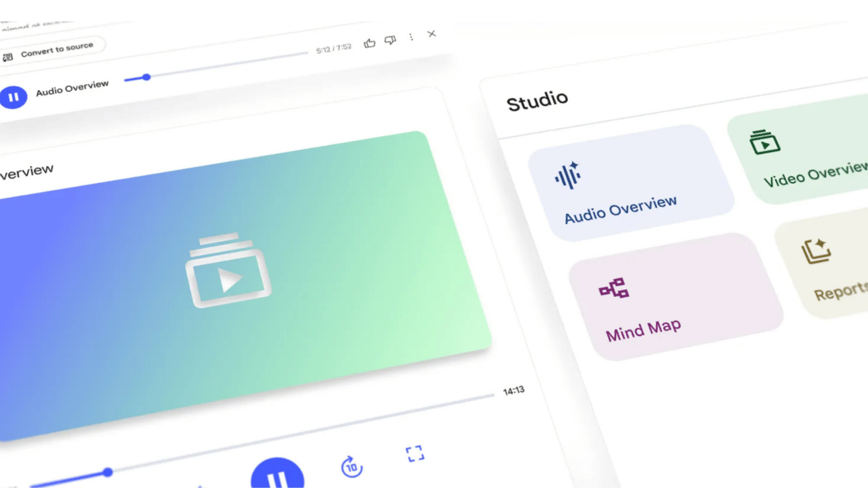Click the Studio panel heading

click(x=537, y=101)
